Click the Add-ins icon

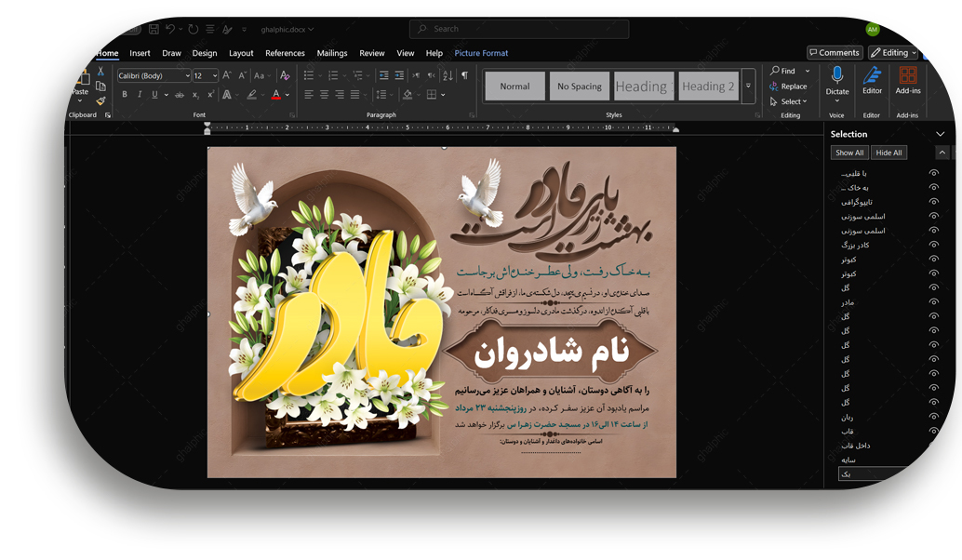click(x=908, y=80)
